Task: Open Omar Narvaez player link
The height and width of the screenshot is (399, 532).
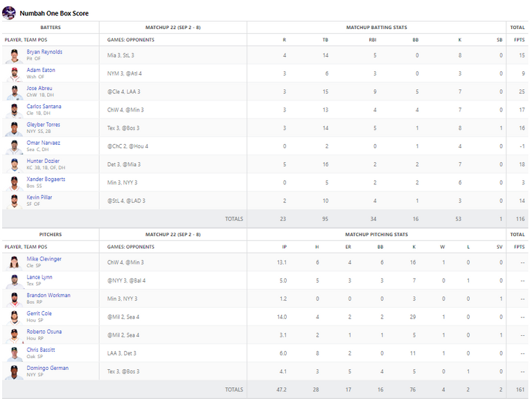Action: coord(44,143)
